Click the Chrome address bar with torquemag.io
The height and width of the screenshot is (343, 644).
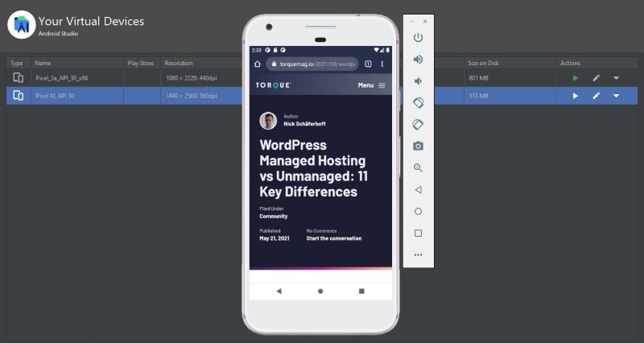(x=315, y=64)
